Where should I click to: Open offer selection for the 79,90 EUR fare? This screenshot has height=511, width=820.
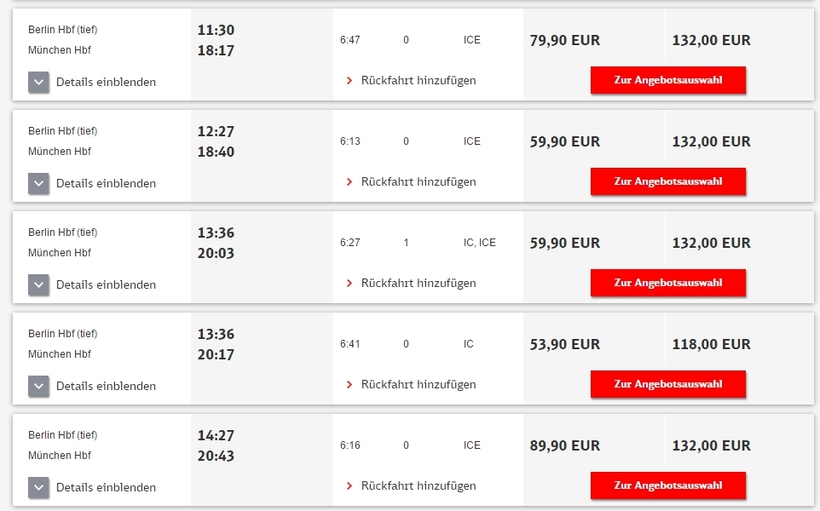pyautogui.click(x=668, y=80)
